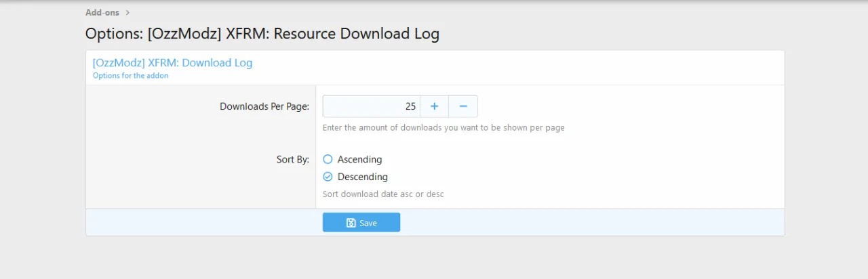Image resolution: width=868 pixels, height=279 pixels.
Task: Click the value 25 in the number field
Action: tap(410, 106)
